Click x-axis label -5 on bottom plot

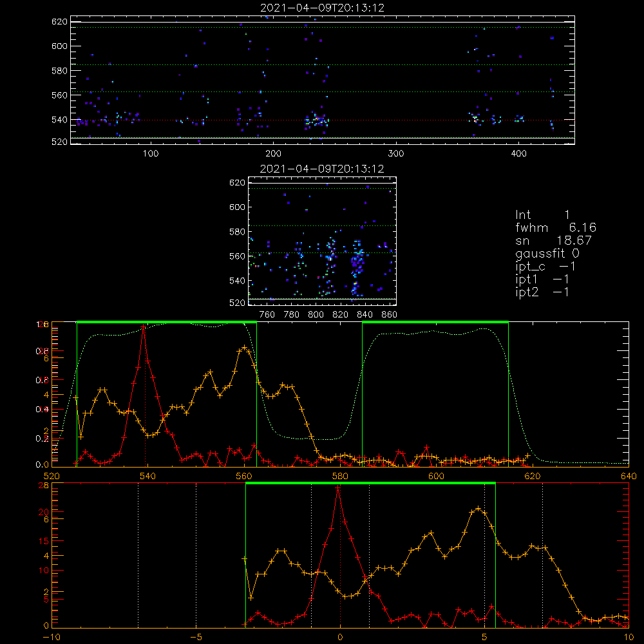196,638
